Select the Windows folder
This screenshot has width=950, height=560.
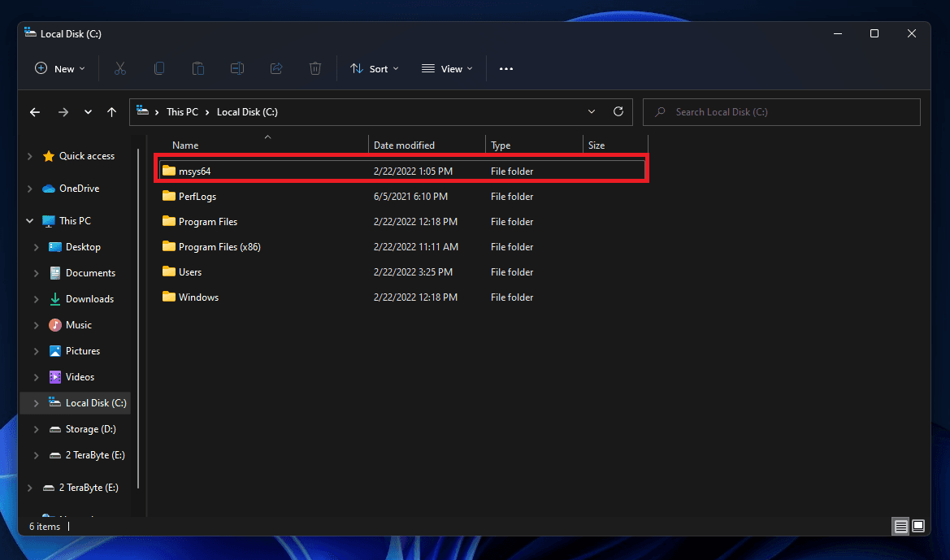[401, 297]
